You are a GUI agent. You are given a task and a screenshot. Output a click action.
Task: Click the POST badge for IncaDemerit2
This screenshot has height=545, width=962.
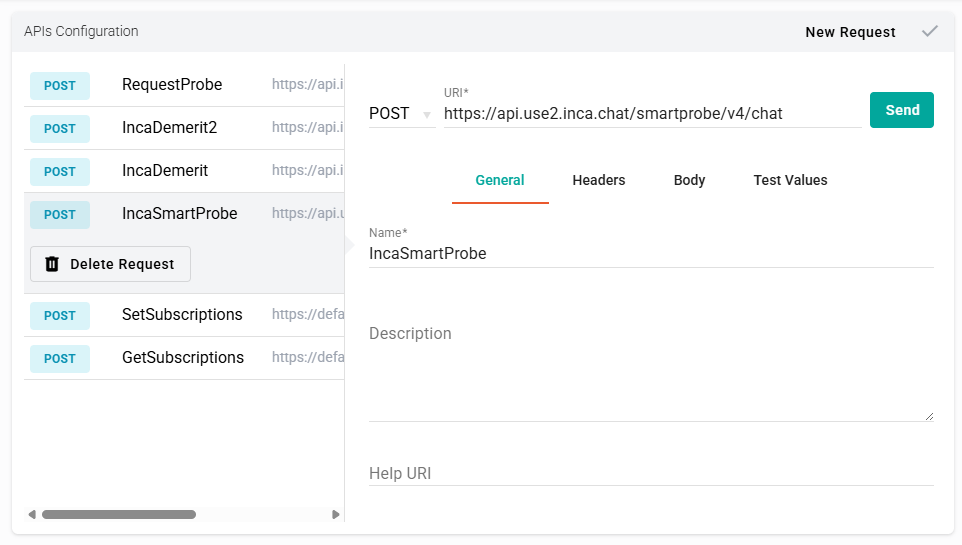coord(60,128)
